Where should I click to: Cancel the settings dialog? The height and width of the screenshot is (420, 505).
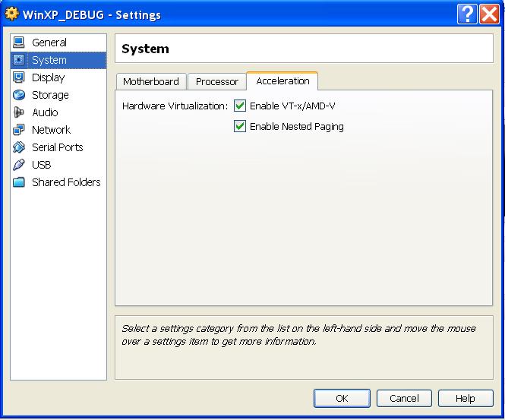coord(404,398)
